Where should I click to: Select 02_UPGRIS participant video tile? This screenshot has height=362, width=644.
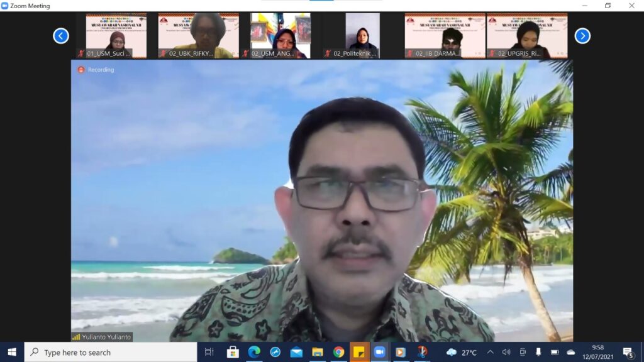point(527,36)
